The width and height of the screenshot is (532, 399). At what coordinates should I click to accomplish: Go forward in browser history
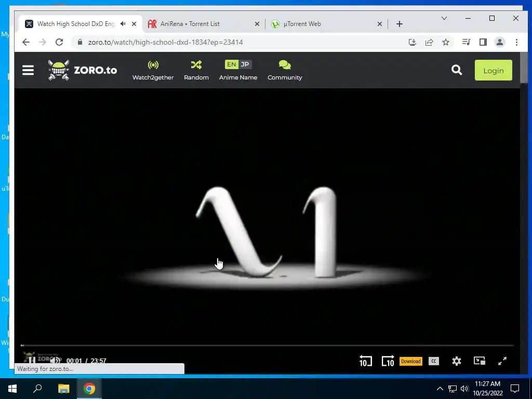tap(43, 42)
